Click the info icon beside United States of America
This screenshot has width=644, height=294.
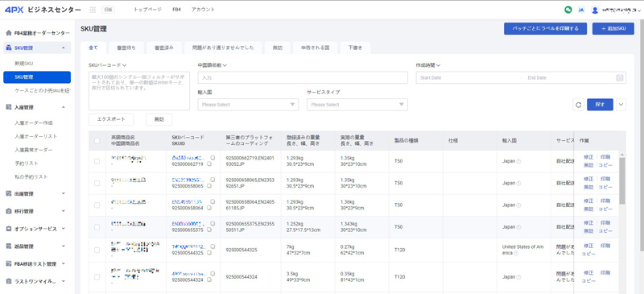[516, 253]
